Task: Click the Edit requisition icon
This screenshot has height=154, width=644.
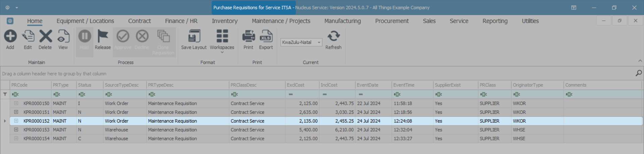Action: 28,36
